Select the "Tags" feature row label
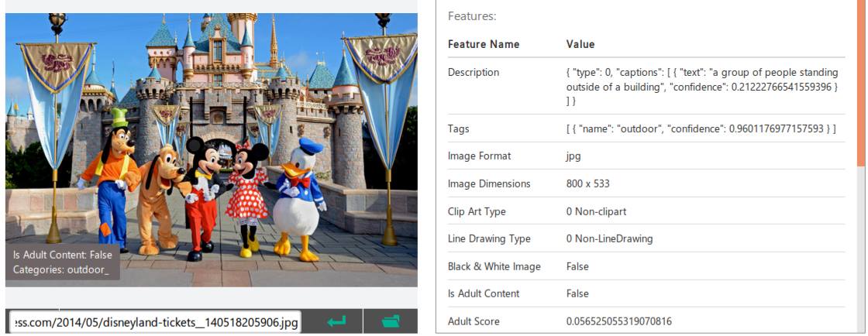 tap(458, 129)
